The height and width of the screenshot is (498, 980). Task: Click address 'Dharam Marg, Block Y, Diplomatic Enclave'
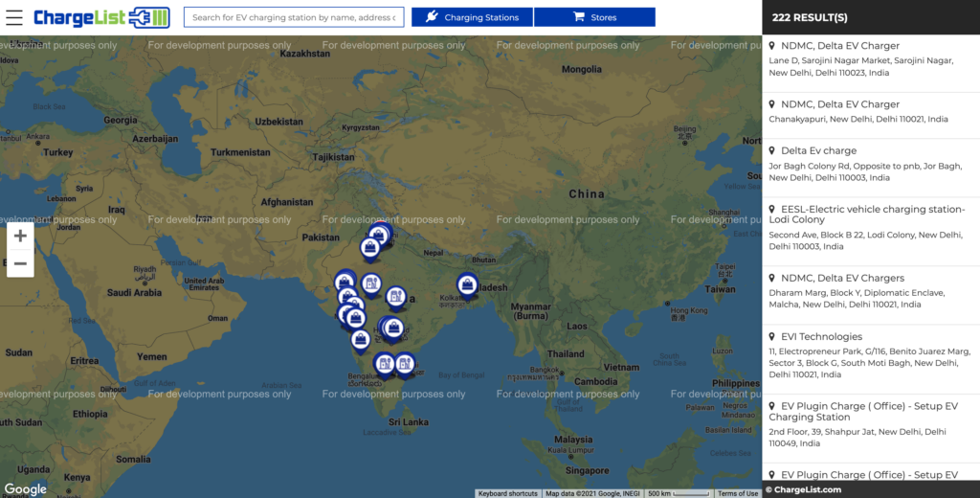857,299
